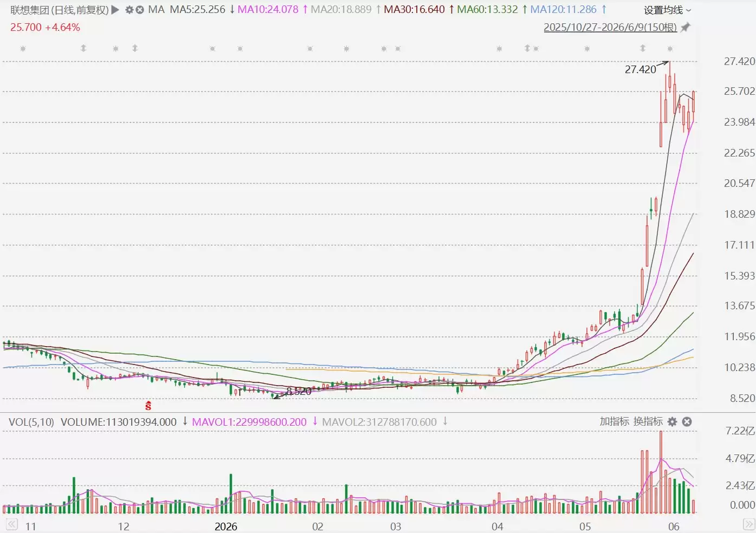Click the MA20:18.889 value
Image resolution: width=756 pixels, height=533 pixels.
click(341, 10)
